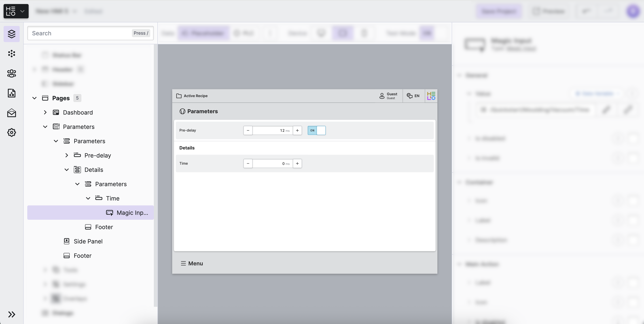Toggle the Pre-delay ON switch
This screenshot has width=644, height=324.
(316, 130)
